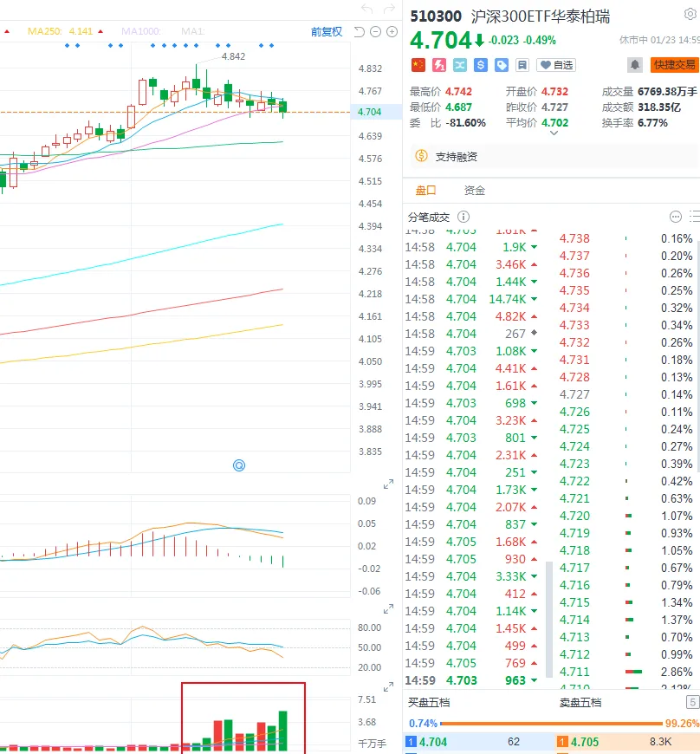Click the pink lightning T+1 icon
700x754 pixels.
click(439, 65)
